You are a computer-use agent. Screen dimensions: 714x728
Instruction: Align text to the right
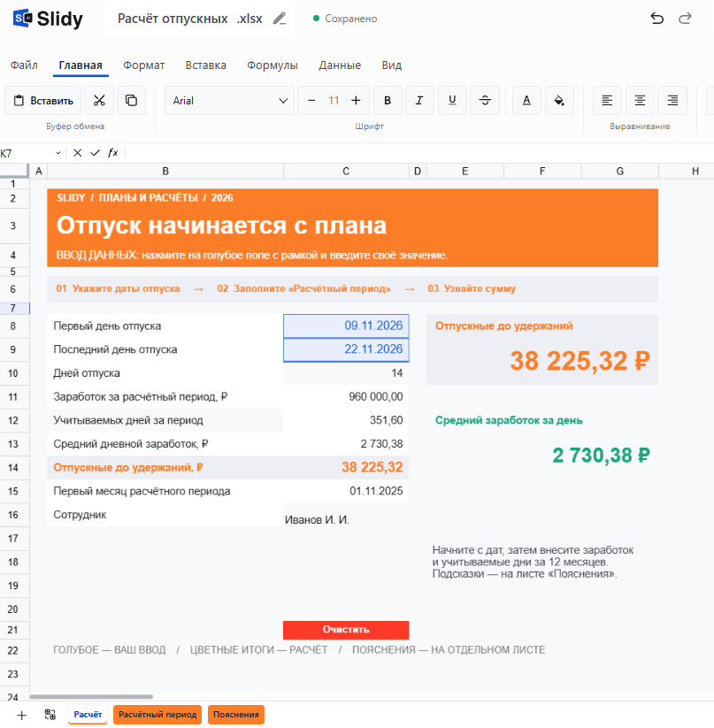point(672,100)
